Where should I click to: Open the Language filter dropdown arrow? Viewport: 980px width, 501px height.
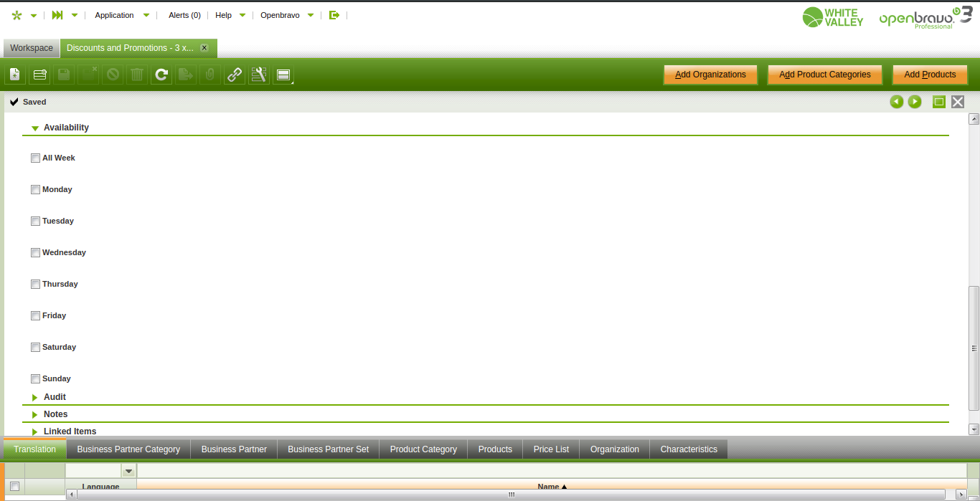(x=129, y=471)
